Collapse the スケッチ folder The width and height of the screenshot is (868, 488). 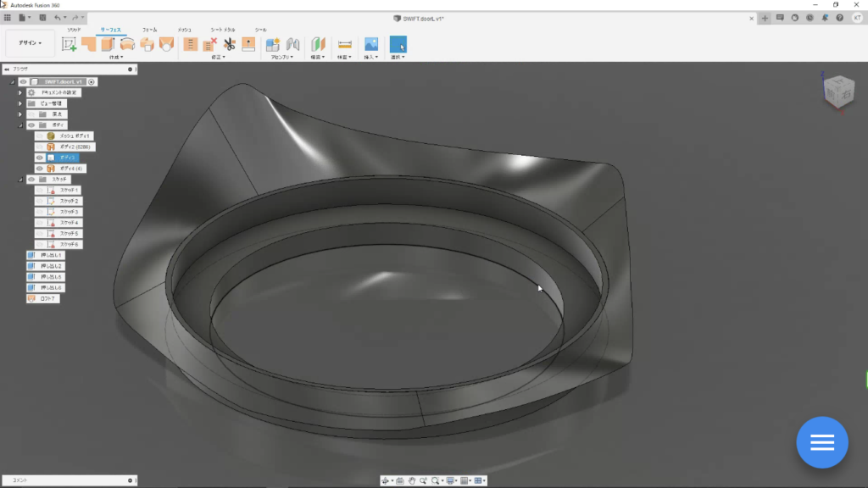20,180
